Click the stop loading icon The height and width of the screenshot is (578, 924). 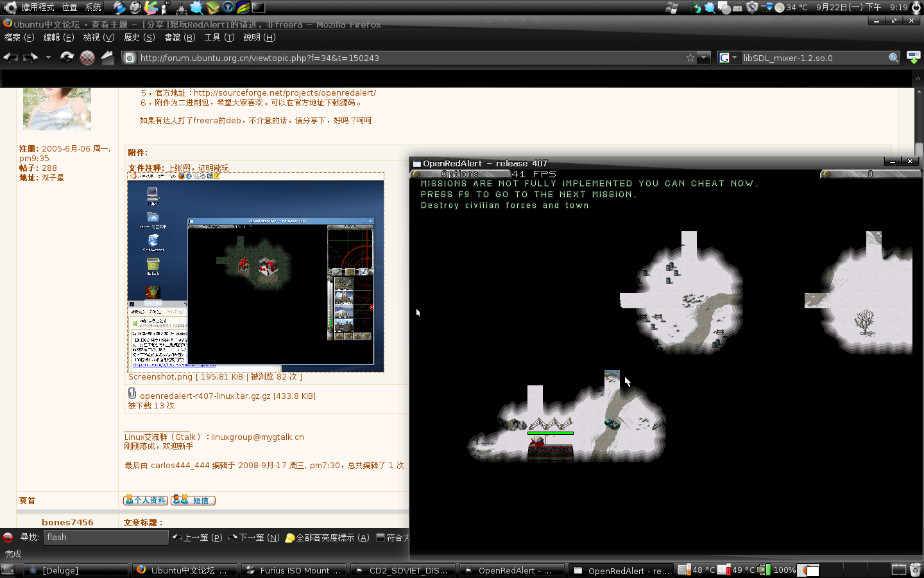pos(87,58)
